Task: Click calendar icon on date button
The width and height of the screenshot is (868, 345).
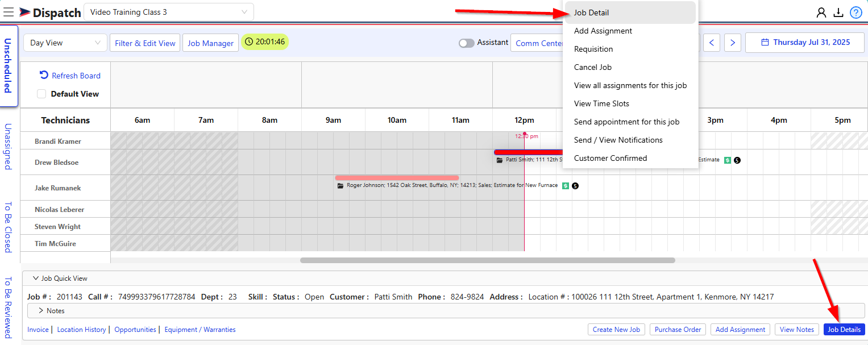Action: [765, 42]
